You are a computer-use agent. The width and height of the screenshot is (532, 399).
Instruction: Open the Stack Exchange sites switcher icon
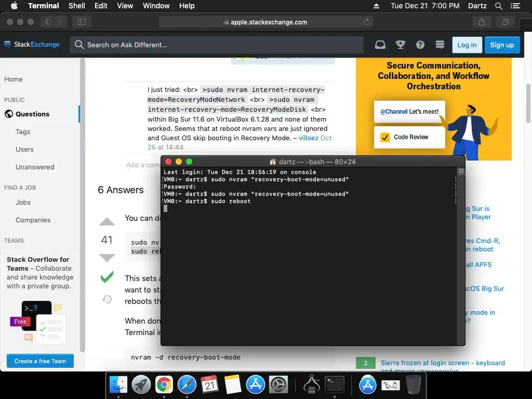tap(440, 45)
